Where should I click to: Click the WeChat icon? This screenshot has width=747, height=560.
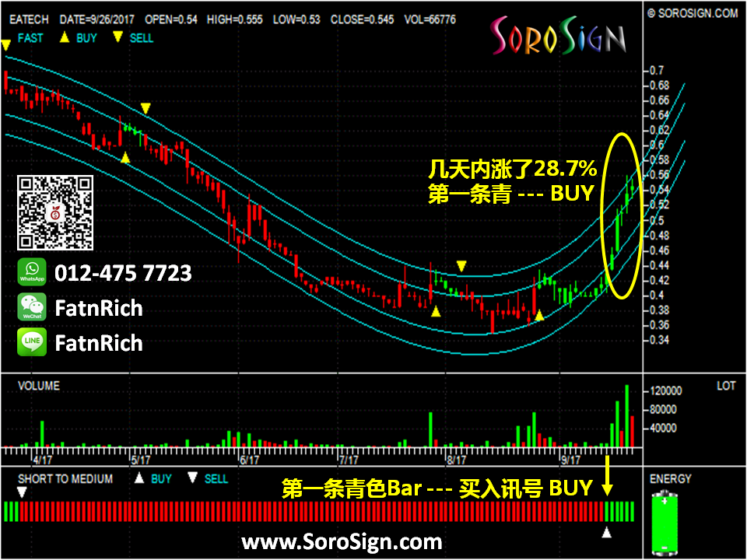[x=32, y=307]
